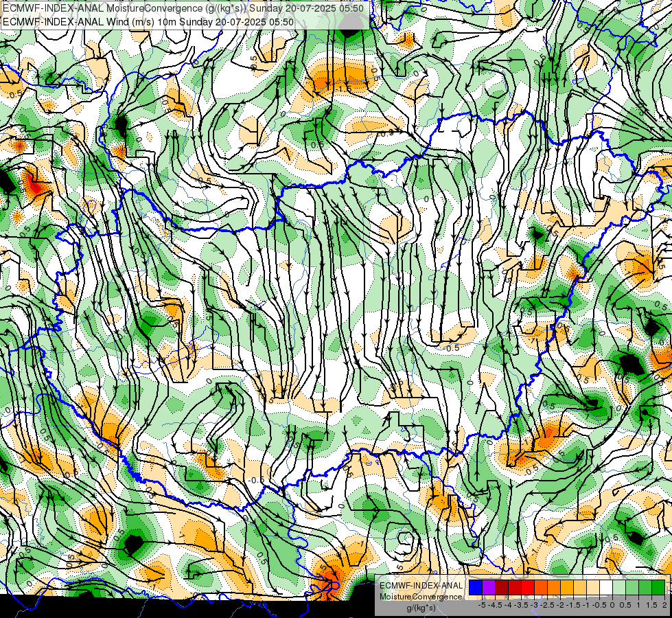Click the legend scale tick label -2.5
Viewport: 672px width, 618px height.
(547, 605)
